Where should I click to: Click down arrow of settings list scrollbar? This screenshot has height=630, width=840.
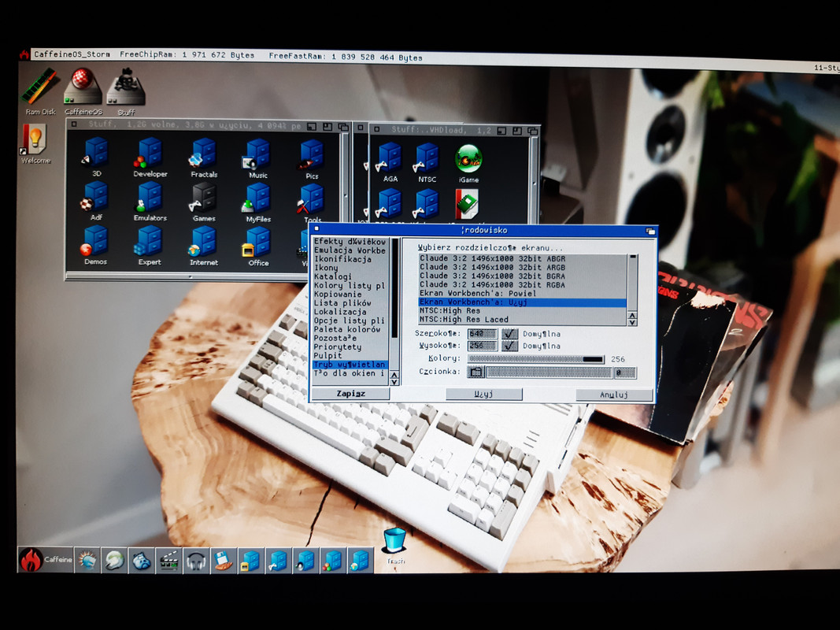395,382
